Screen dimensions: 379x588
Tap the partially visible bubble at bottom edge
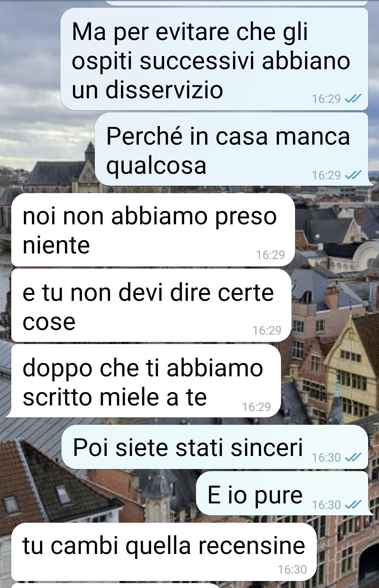point(116,586)
